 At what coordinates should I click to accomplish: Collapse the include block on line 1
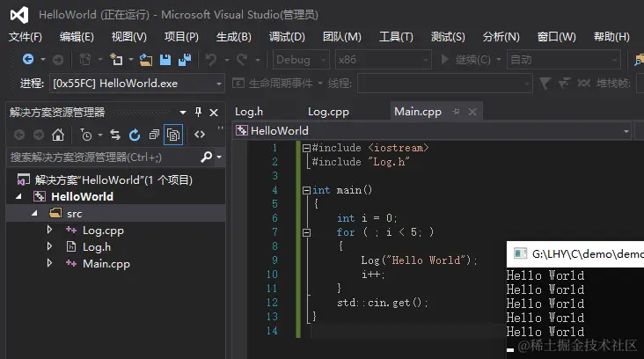point(306,148)
